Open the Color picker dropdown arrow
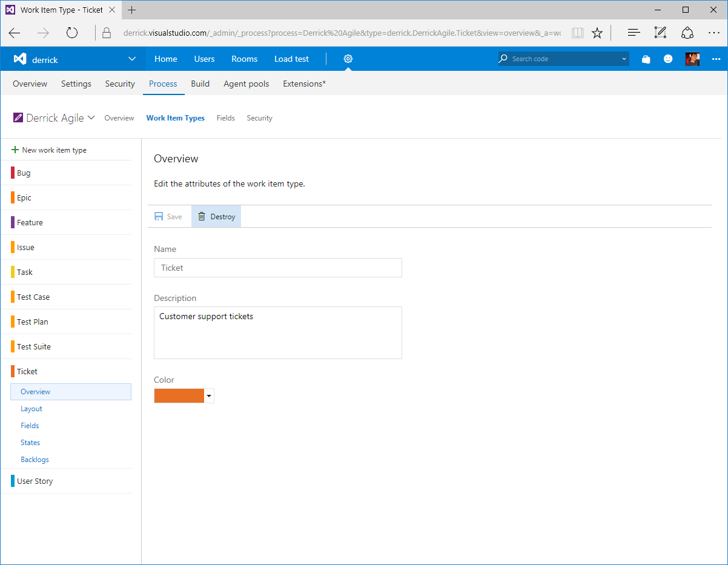Image resolution: width=728 pixels, height=565 pixels. coord(209,396)
